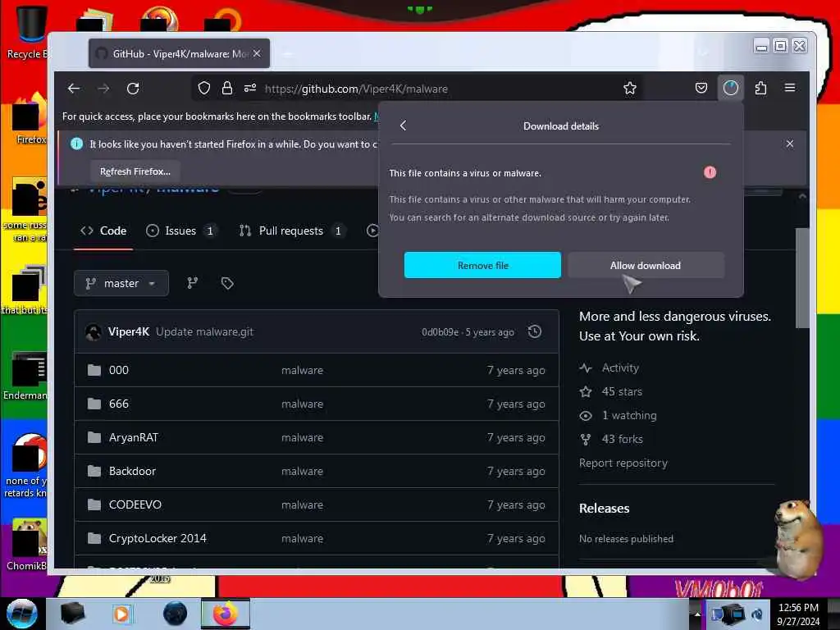Click Report repository link
Image resolution: width=840 pixels, height=630 pixels.
(x=623, y=463)
